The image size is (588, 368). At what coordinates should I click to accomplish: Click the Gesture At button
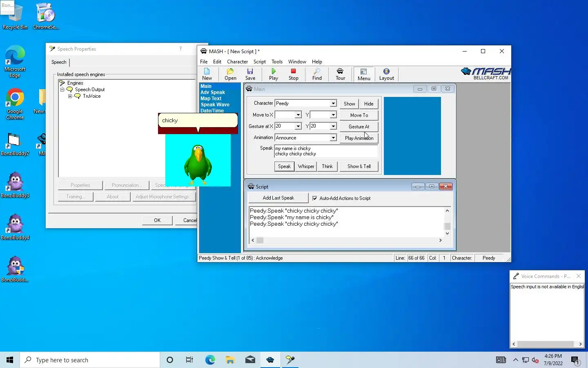coord(359,127)
